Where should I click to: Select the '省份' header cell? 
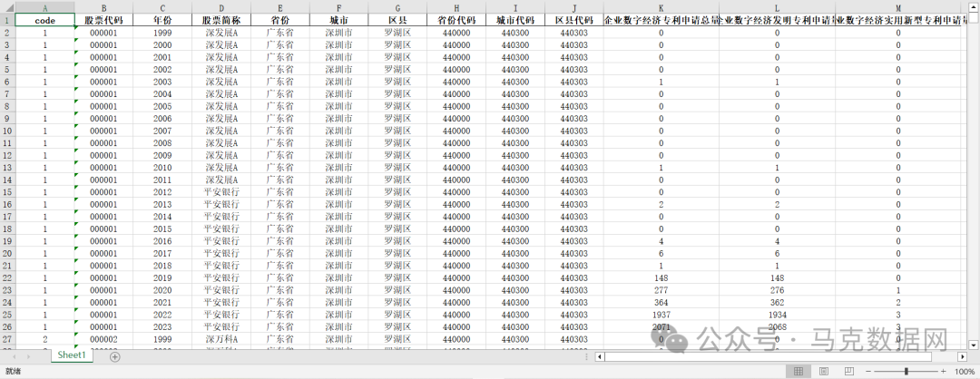click(280, 20)
